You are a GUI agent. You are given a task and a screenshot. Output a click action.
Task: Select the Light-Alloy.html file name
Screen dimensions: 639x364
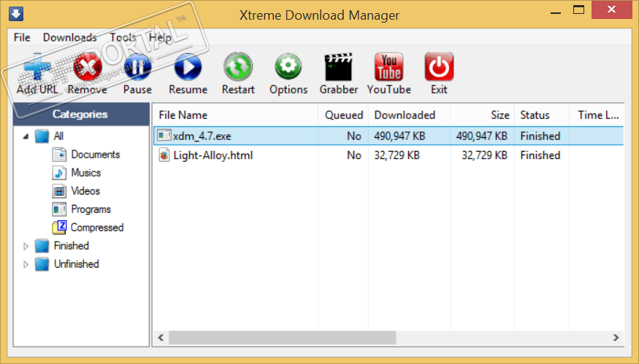click(213, 155)
